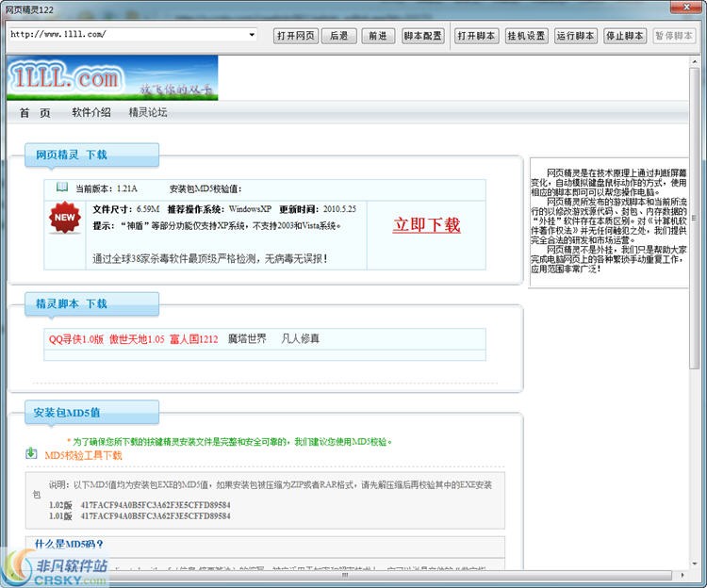Open the 富人国1212 script link
The height and width of the screenshot is (588, 707).
tap(194, 339)
